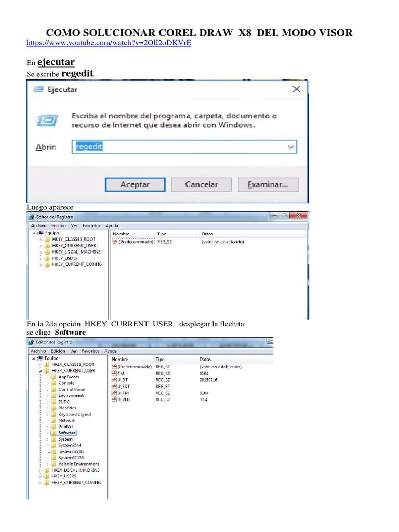Image resolution: width=399 pixels, height=532 pixels.
Task: Click Aceptar in the Ejecutar dialog
Action: (135, 184)
